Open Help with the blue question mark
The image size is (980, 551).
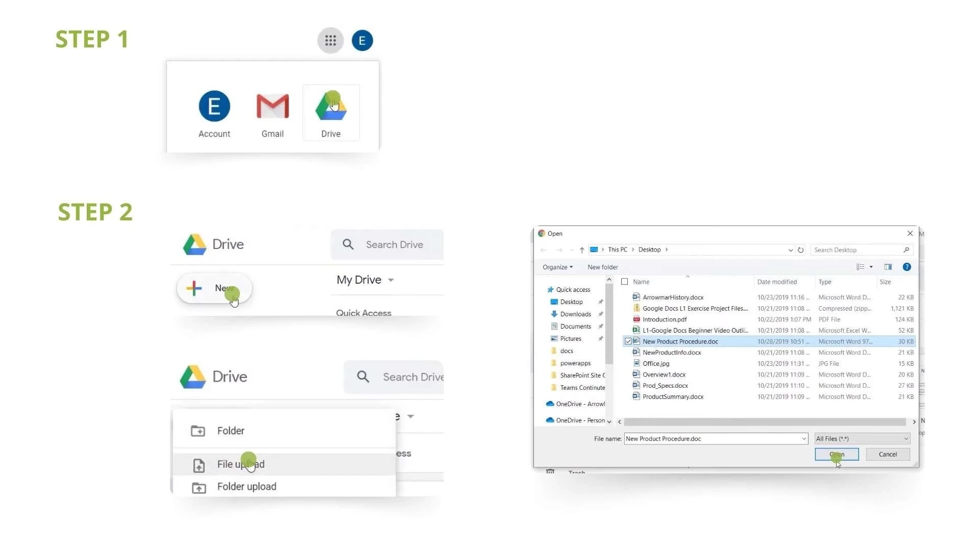907,267
